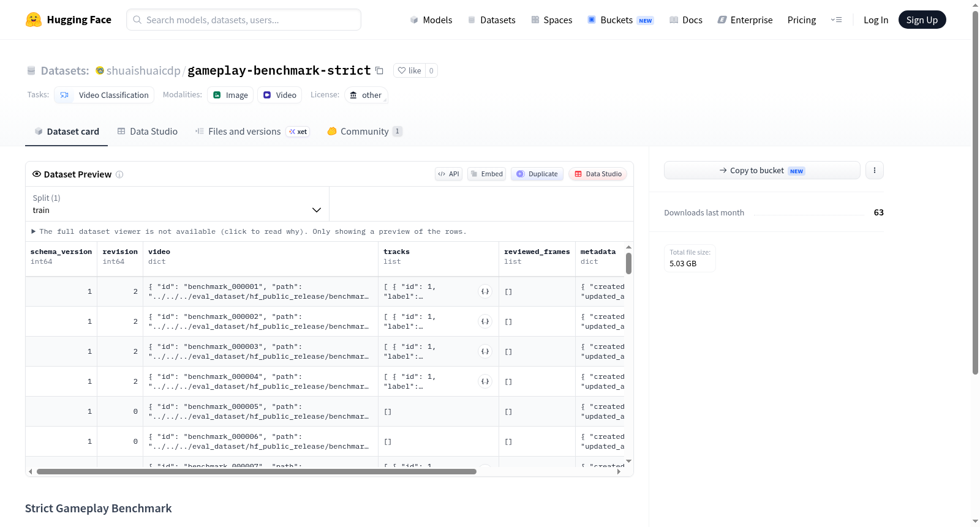This screenshot has width=980, height=527.
Task: Go to Models in the navbar
Action: 431,20
